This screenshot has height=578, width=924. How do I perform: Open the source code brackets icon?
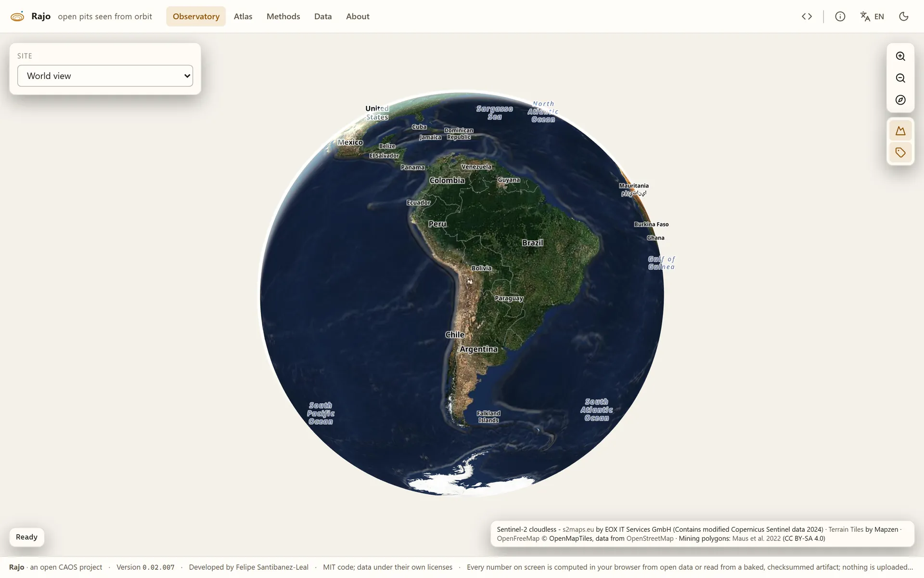[x=807, y=16]
